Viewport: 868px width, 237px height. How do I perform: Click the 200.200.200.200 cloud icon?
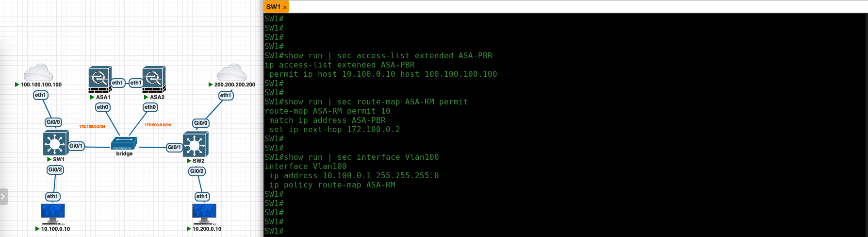tap(231, 73)
